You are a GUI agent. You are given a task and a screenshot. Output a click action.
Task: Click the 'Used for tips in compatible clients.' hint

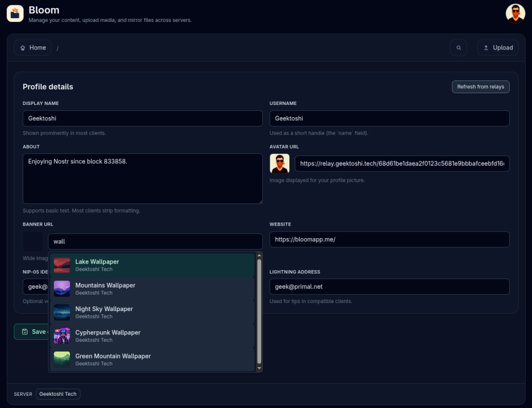311,301
